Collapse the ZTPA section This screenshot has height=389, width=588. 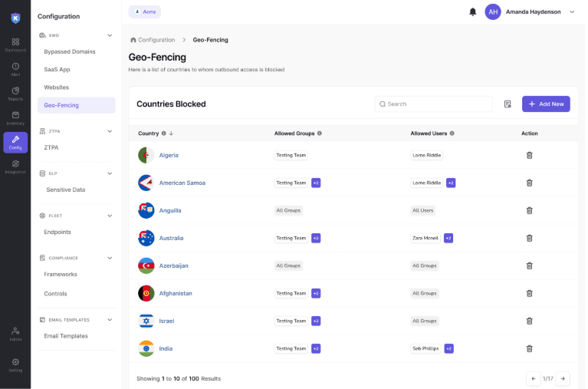pos(110,131)
